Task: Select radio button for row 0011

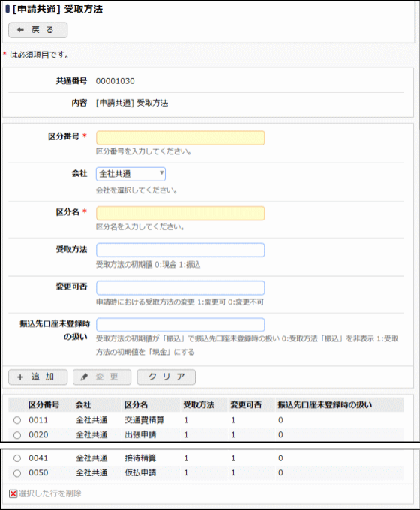Action: [17, 420]
